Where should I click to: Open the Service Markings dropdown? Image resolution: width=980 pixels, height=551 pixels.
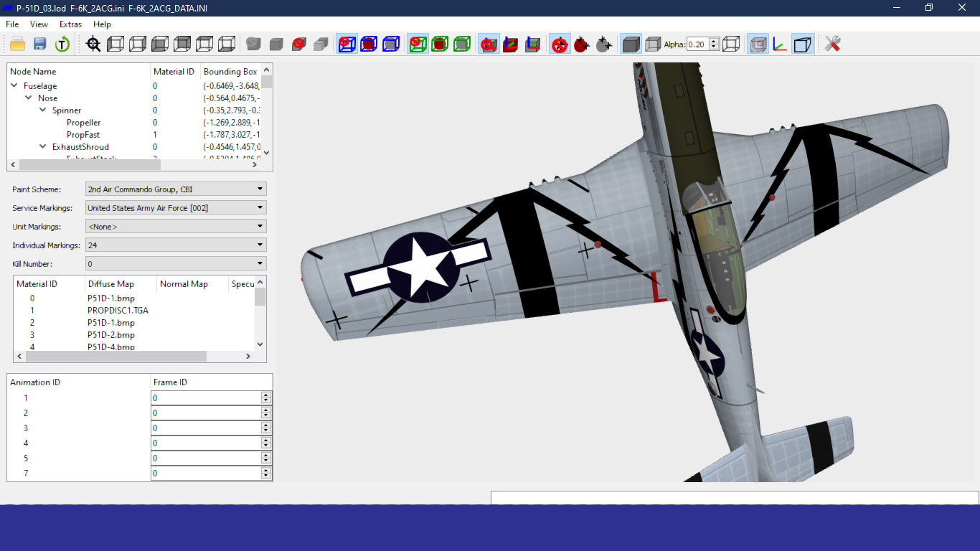point(176,208)
